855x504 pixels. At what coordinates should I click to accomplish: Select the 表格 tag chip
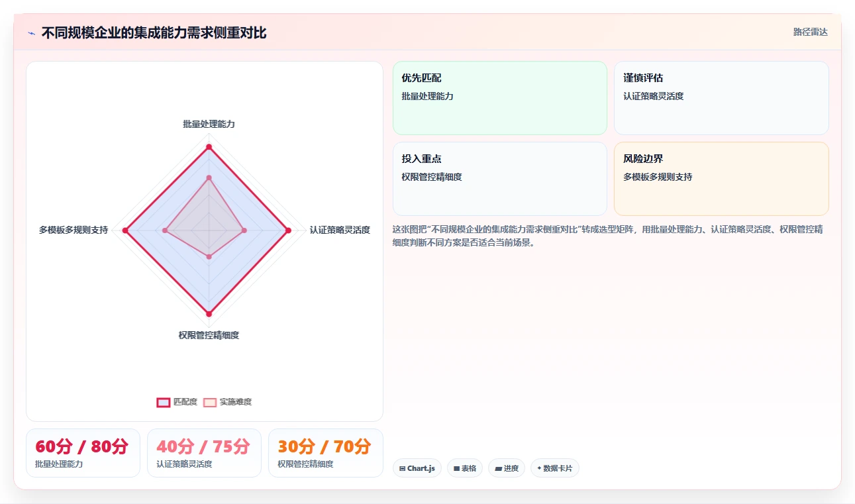point(465,468)
